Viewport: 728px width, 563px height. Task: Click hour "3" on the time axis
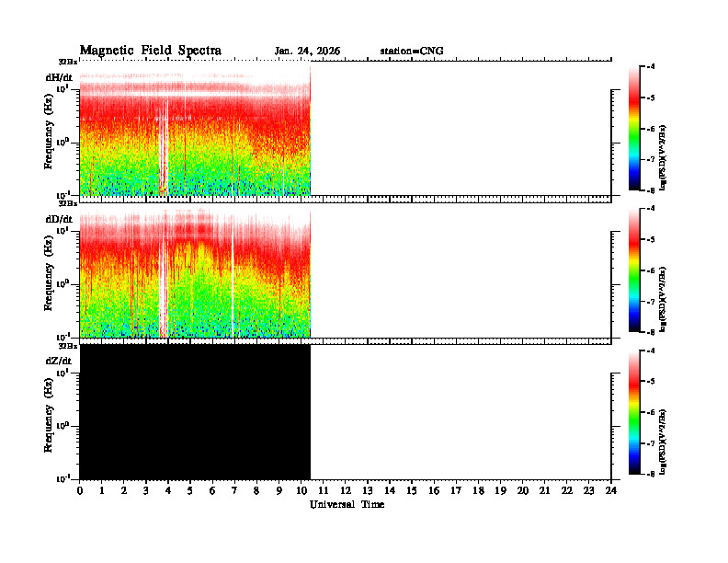pyautogui.click(x=146, y=491)
